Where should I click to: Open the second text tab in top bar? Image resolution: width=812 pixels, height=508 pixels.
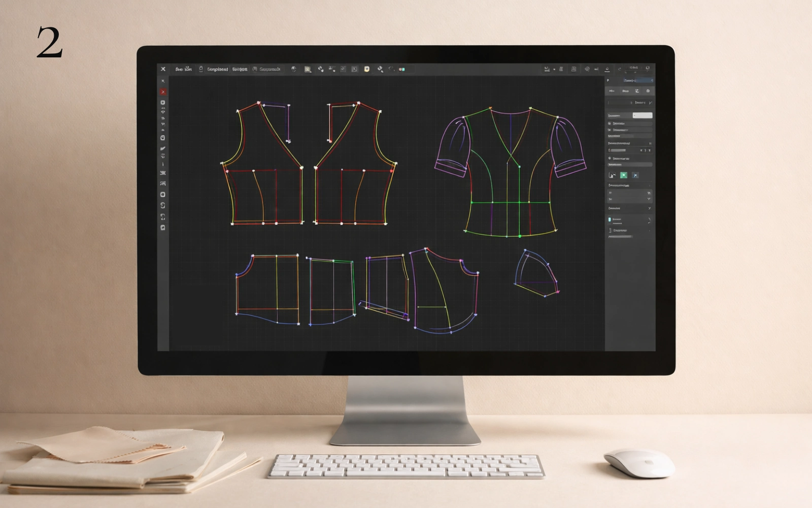(x=217, y=69)
